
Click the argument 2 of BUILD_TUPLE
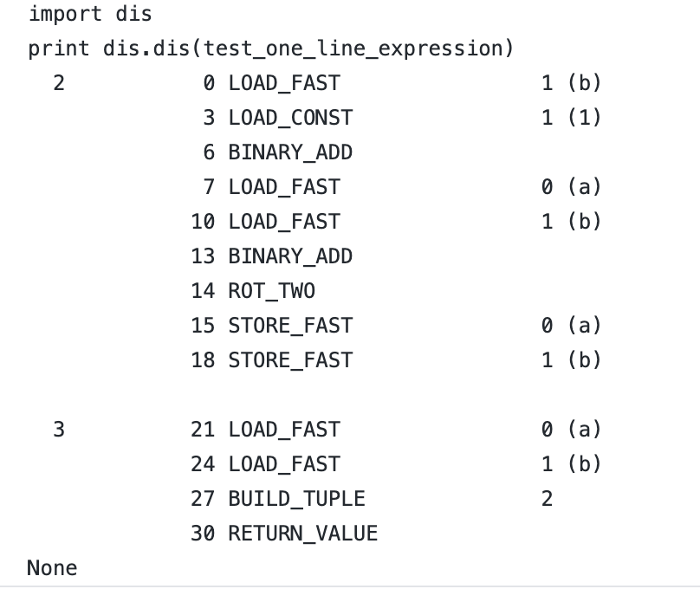548,498
